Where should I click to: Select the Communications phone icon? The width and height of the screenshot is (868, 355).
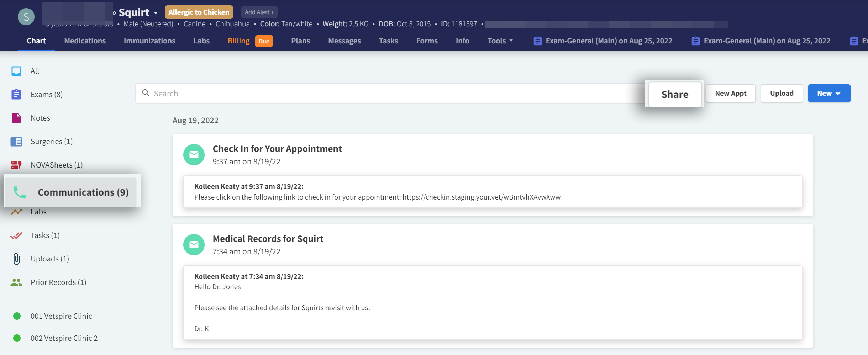[x=20, y=192]
